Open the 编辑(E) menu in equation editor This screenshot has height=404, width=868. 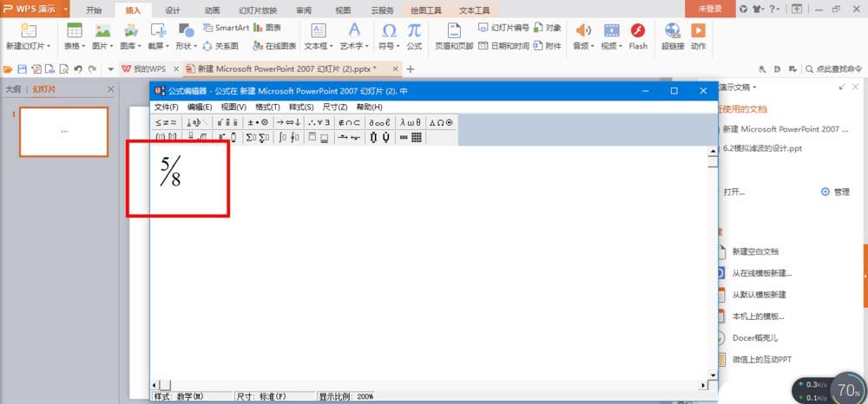click(200, 108)
